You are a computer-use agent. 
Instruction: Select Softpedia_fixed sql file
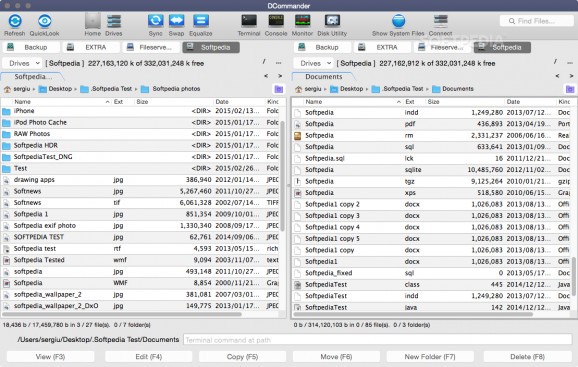click(x=432, y=273)
